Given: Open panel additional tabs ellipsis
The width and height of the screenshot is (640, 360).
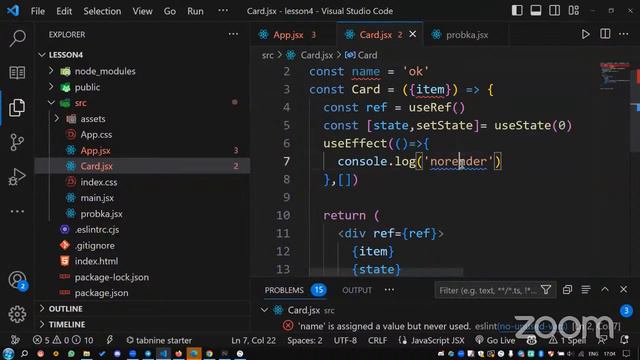Looking at the screenshot, I should point(389,290).
